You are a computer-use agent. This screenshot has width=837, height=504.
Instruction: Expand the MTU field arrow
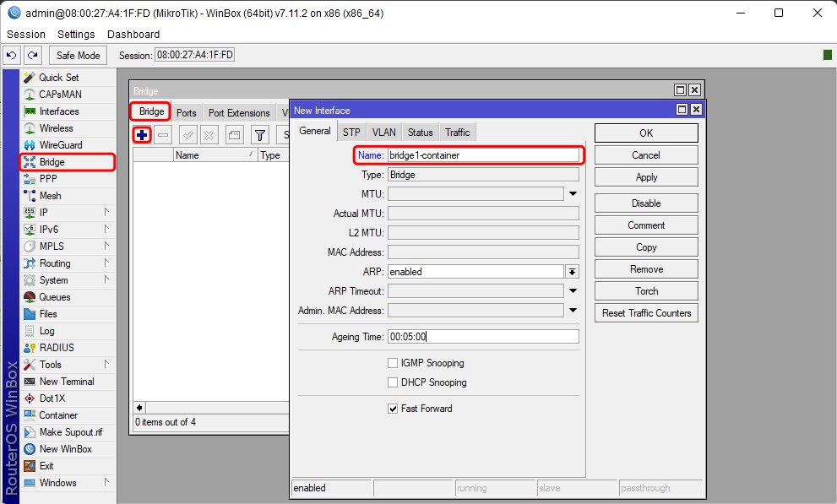coord(572,194)
